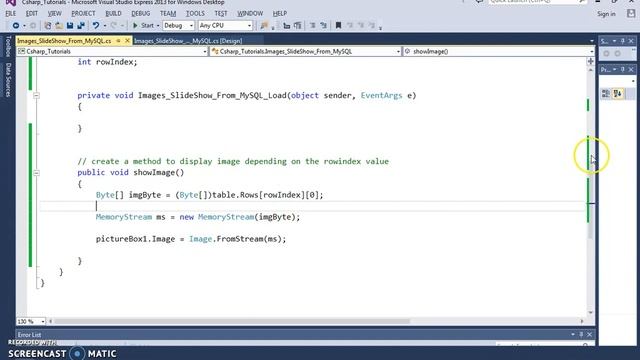Click the horizontal scrollbar thumb in editor

point(232,321)
